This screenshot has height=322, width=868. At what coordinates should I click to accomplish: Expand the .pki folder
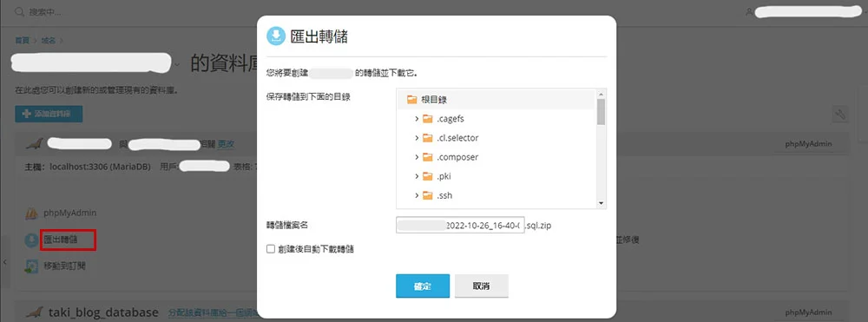[417, 176]
